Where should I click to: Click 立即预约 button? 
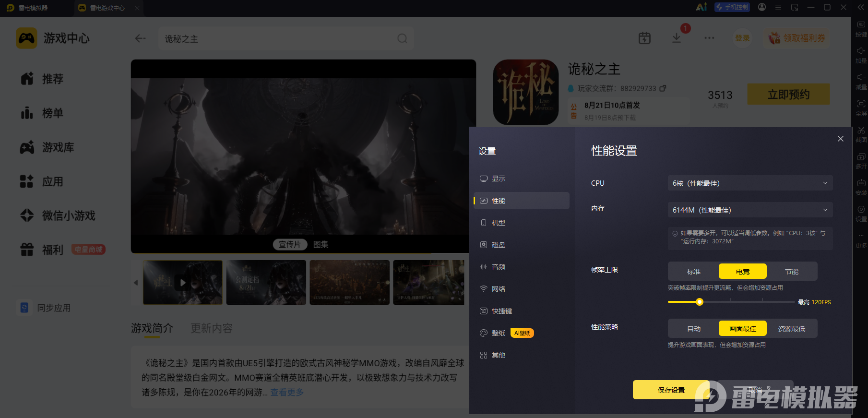click(x=788, y=94)
